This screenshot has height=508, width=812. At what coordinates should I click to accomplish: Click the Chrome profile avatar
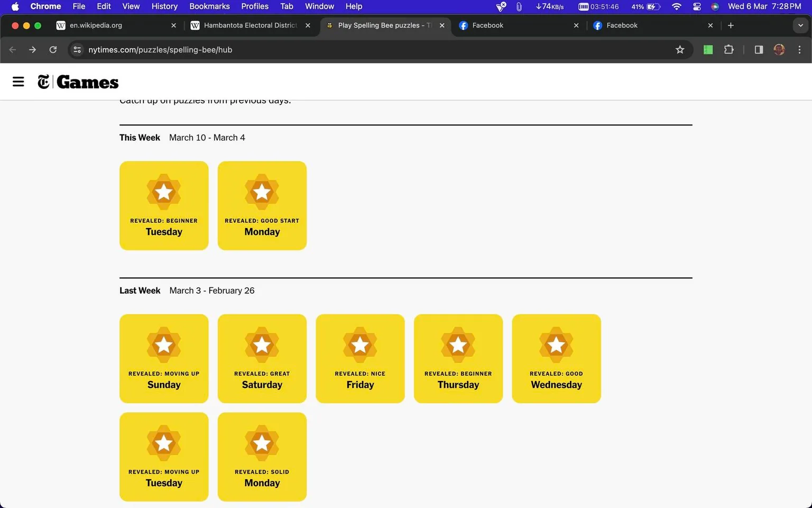(779, 50)
